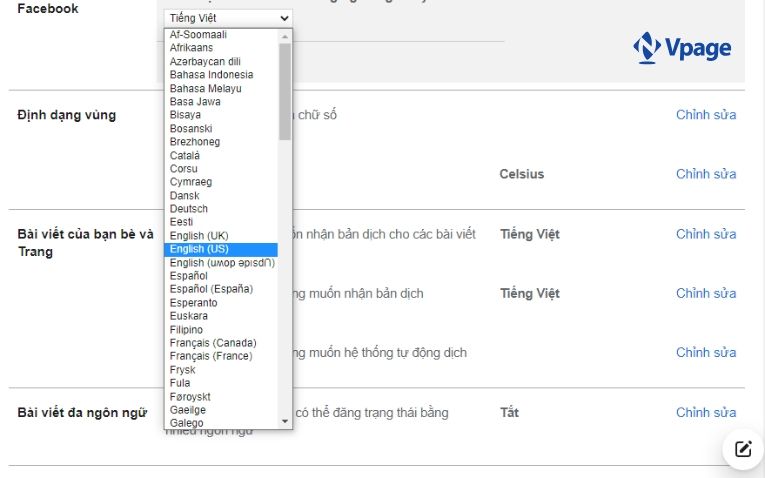Image resolution: width=765 pixels, height=478 pixels.
Task: Choose Français (France) option
Action: point(211,356)
